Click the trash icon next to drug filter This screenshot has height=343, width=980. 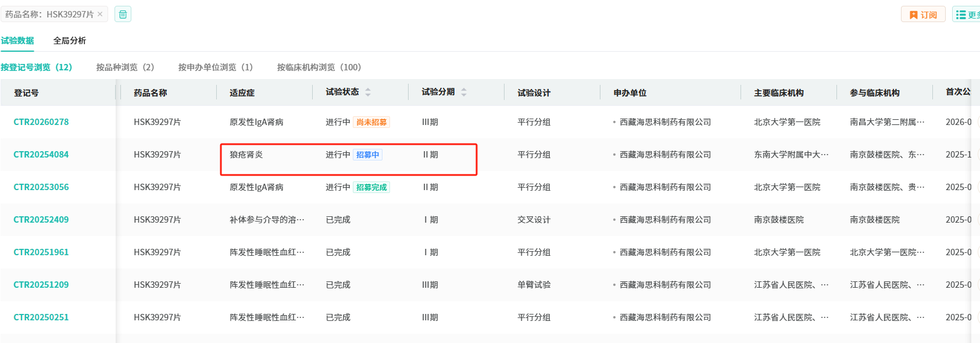pyautogui.click(x=123, y=14)
